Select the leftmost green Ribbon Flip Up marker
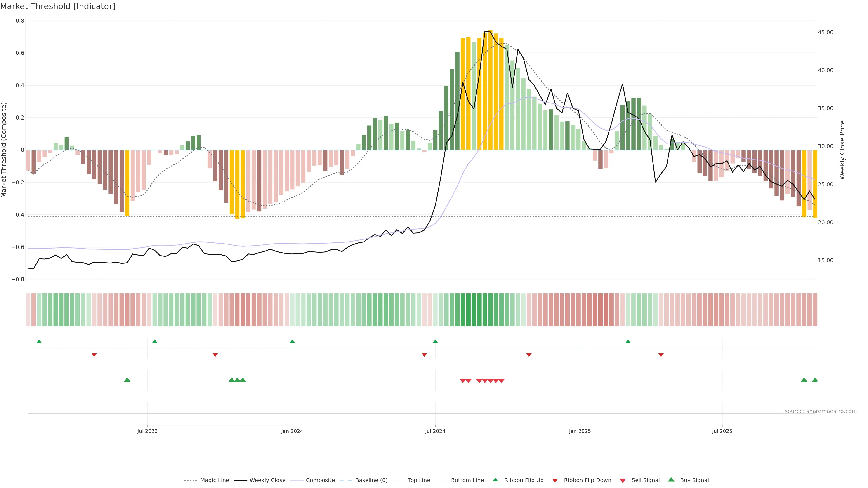 (x=39, y=342)
